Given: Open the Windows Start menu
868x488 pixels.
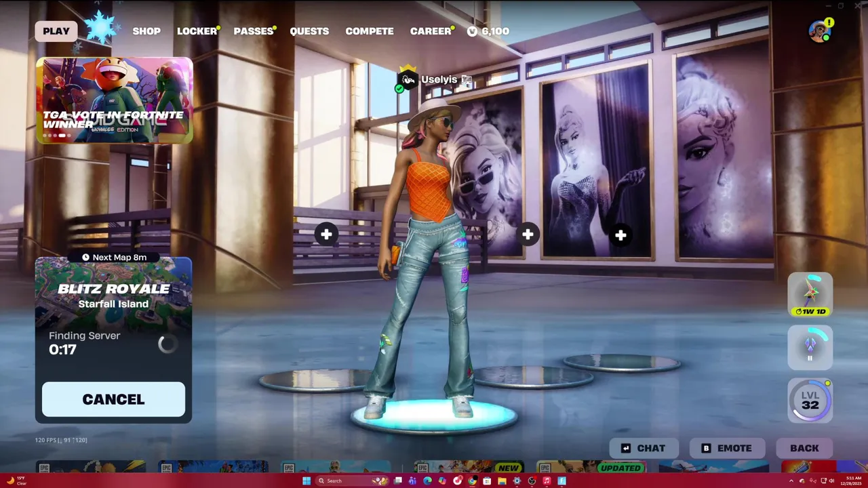Looking at the screenshot, I should click(307, 481).
